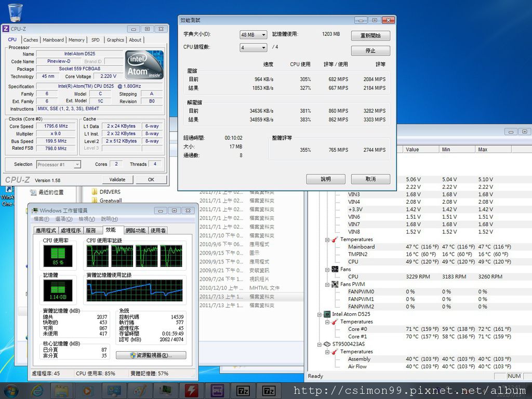Click the Validate button in CPU-Z
The width and height of the screenshot is (532, 399).
(x=117, y=179)
